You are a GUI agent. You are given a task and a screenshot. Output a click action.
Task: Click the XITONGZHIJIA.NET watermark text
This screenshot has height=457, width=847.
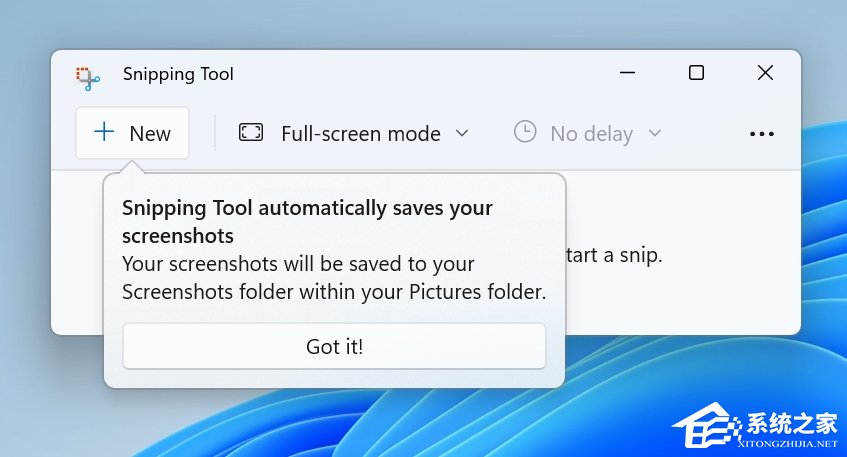pyautogui.click(x=783, y=444)
